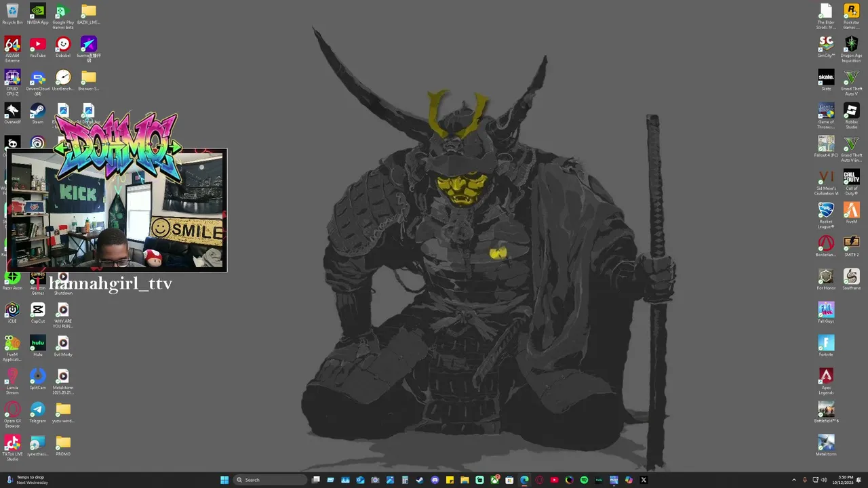Open the CPUID CPU-Z shortcut
Viewport: 868px width, 488px height.
(x=12, y=83)
